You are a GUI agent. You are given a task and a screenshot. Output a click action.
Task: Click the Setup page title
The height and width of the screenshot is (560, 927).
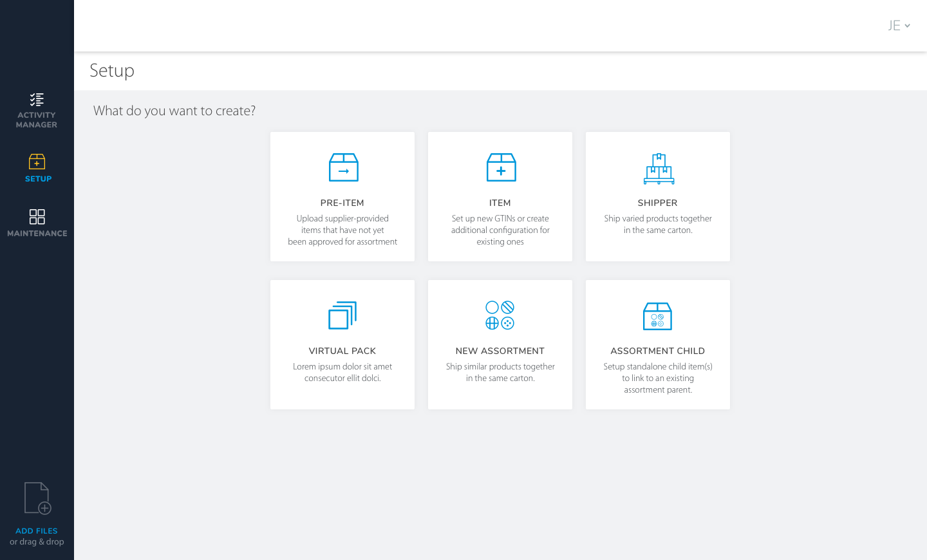[112, 71]
